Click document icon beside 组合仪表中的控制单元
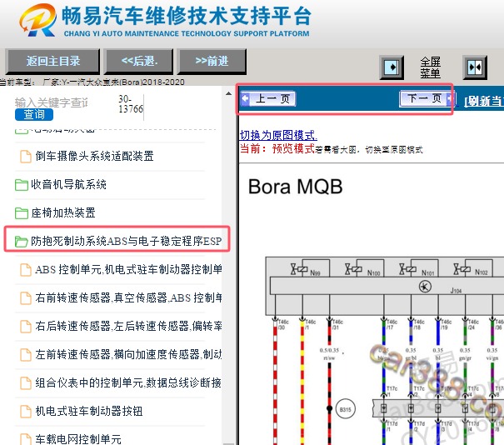 point(26,383)
